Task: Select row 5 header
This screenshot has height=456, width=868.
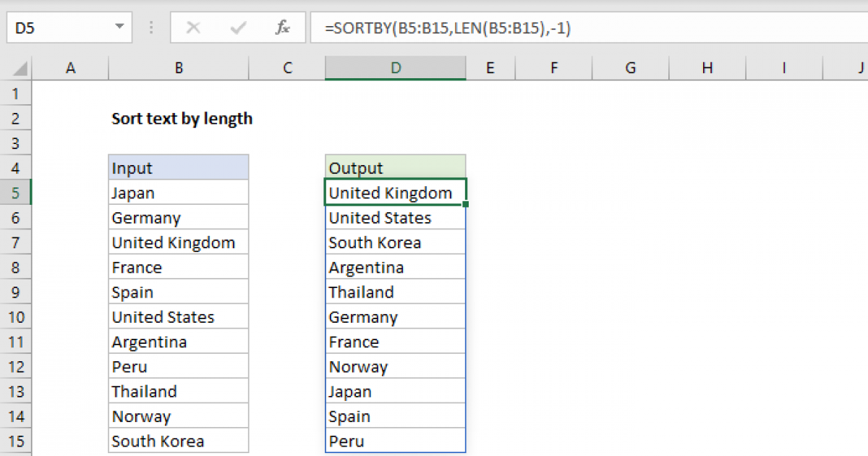Action: [16, 192]
